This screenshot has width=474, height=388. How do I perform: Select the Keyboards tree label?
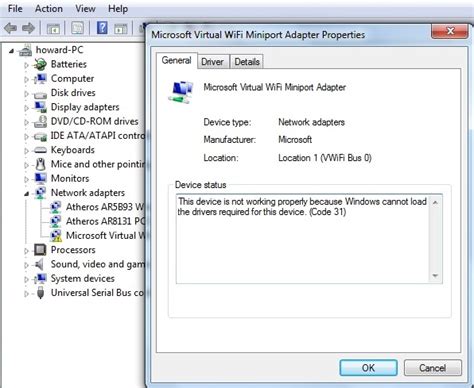73,150
